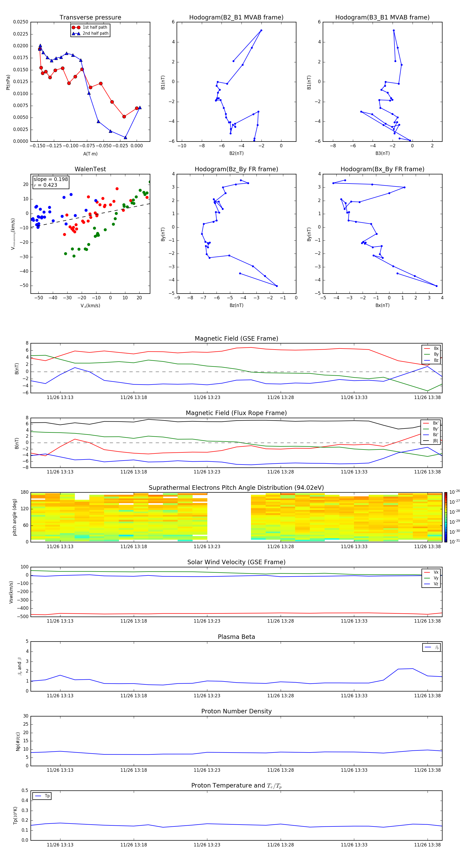Click the 'A(T·m)' x-axis label
Screen dimensions: 473x868
click(x=90, y=154)
